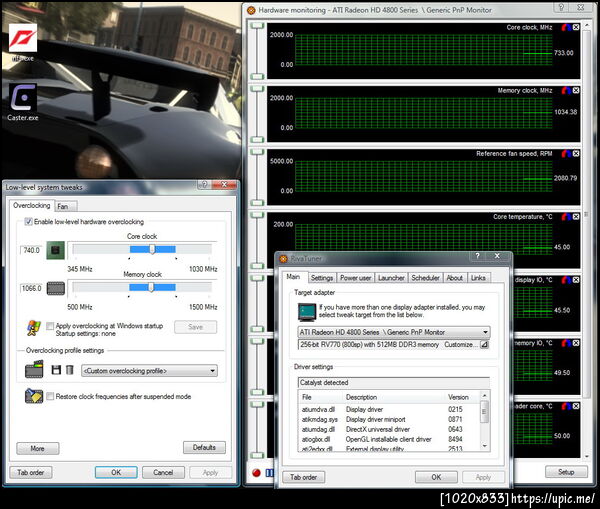Select the Overclocking tab
The image size is (600, 509).
click(x=32, y=206)
